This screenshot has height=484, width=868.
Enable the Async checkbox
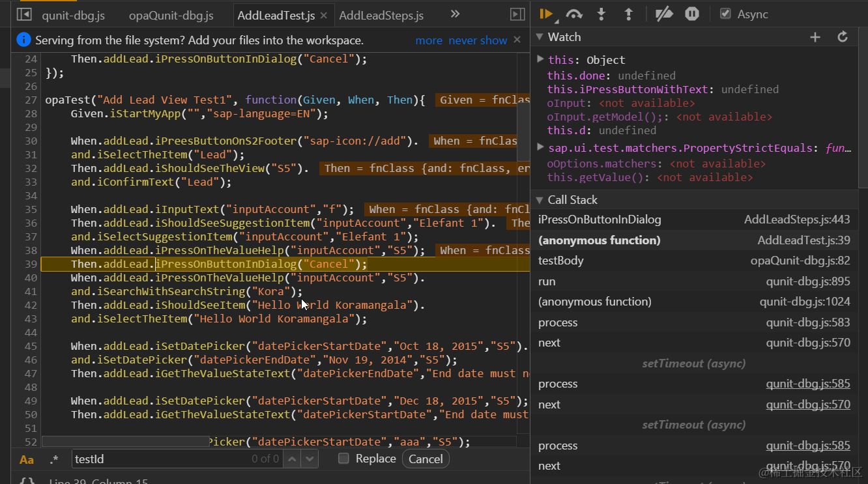725,14
